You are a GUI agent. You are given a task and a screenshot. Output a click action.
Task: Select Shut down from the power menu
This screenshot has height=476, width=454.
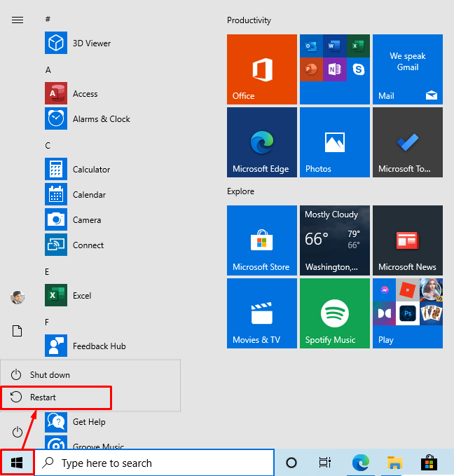coord(90,374)
